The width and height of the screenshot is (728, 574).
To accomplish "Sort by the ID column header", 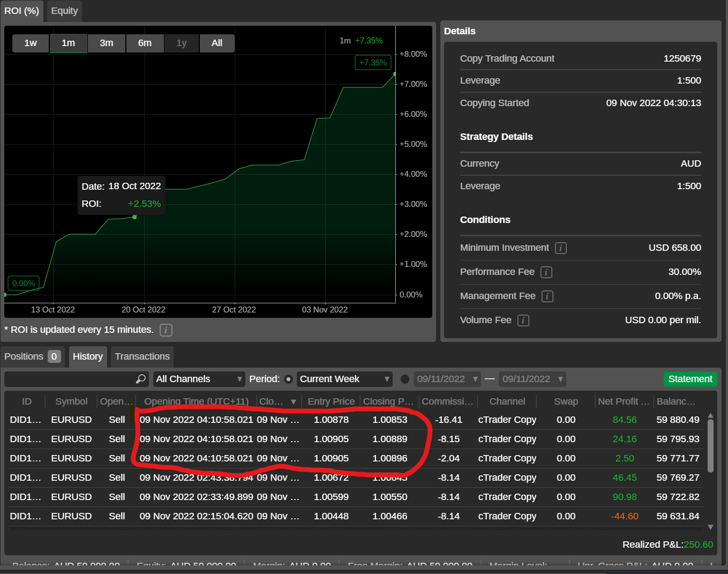I will pyautogui.click(x=27, y=402).
